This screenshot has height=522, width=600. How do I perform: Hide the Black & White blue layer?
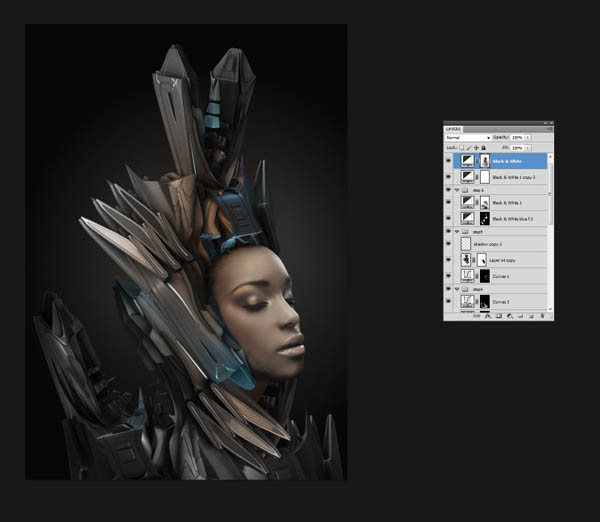448,218
